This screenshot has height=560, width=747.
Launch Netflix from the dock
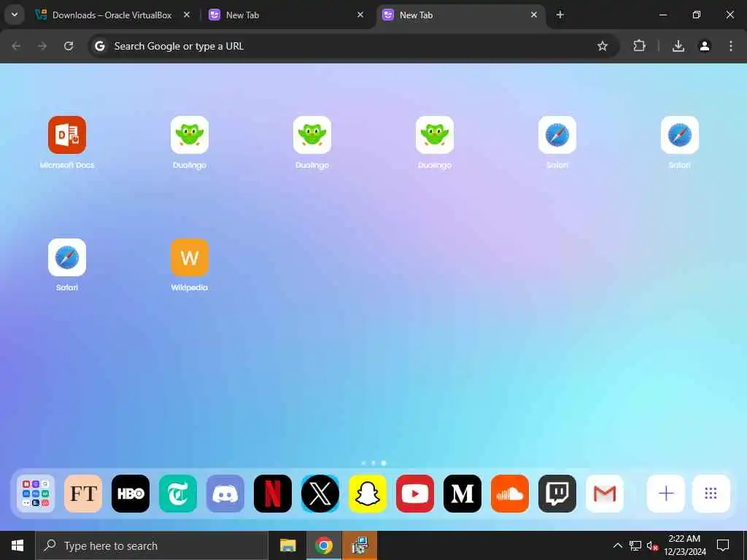click(273, 494)
